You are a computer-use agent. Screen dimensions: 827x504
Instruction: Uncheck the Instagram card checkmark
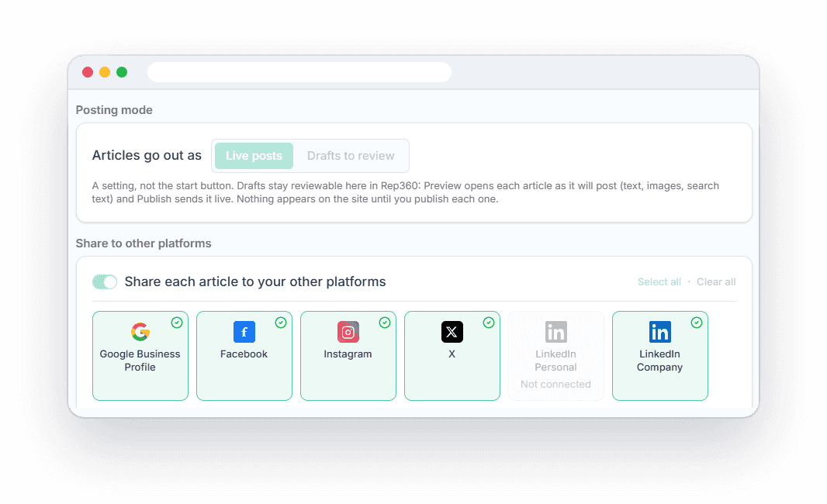click(x=385, y=322)
